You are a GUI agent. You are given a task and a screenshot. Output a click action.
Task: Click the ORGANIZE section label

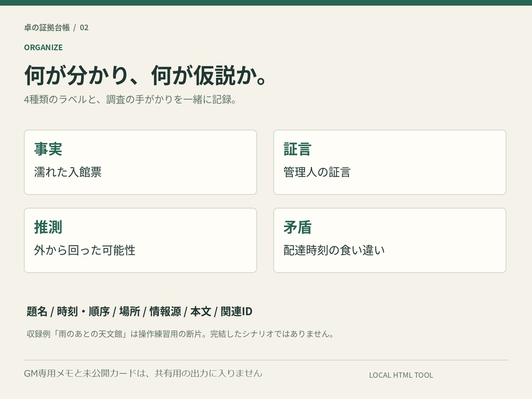44,47
